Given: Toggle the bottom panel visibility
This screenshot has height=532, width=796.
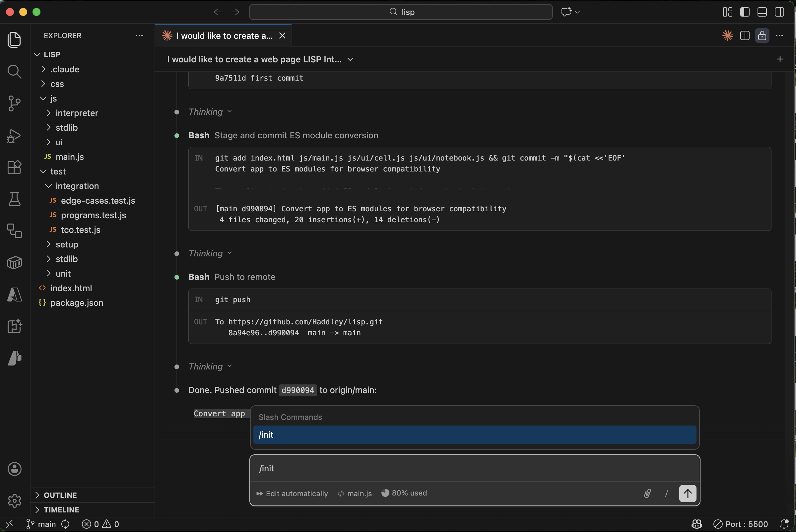Looking at the screenshot, I should pyautogui.click(x=762, y=12).
